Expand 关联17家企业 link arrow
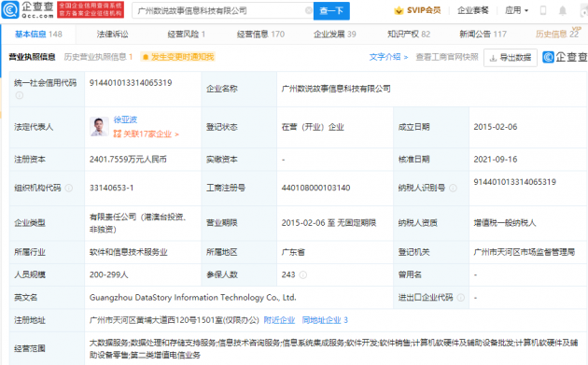Viewport: 588px width, 365px height. pyautogui.click(x=177, y=133)
